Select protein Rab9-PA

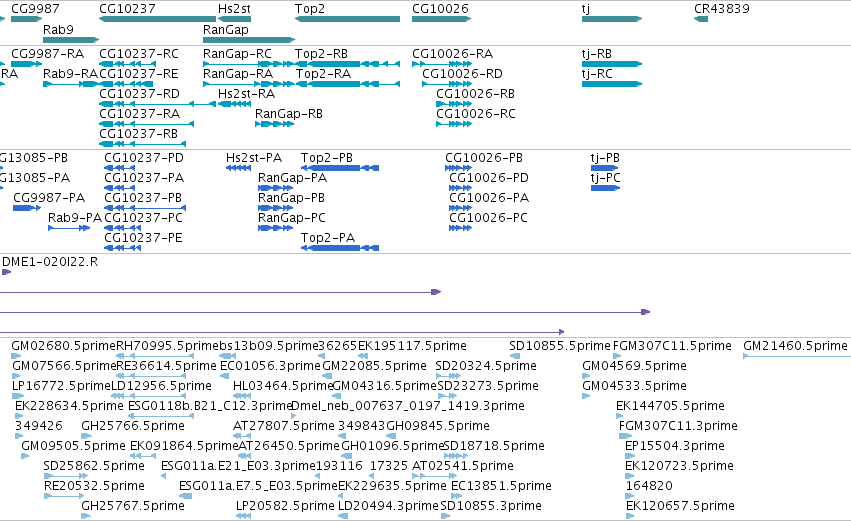(69, 228)
